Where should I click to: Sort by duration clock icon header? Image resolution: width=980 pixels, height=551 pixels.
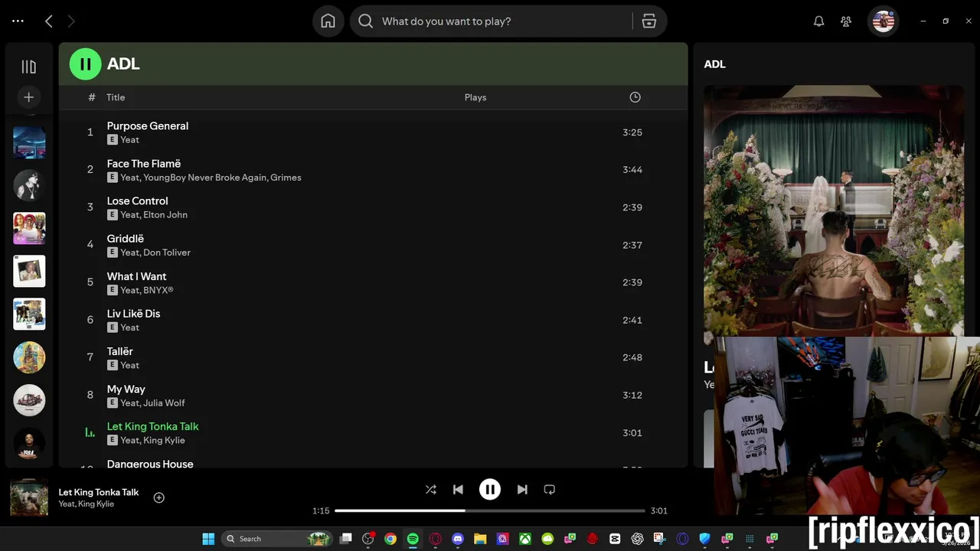(635, 97)
